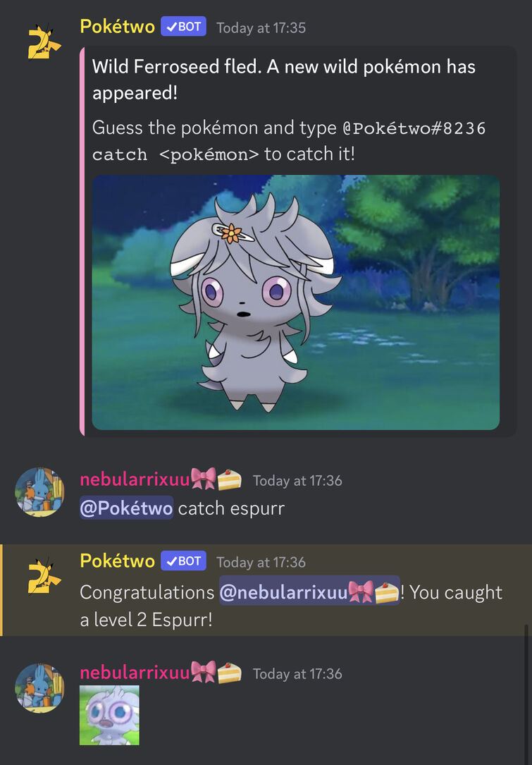The image size is (532, 765).
Task: Click the ribbon emoji in first nebularrixuu name
Action: point(203,479)
